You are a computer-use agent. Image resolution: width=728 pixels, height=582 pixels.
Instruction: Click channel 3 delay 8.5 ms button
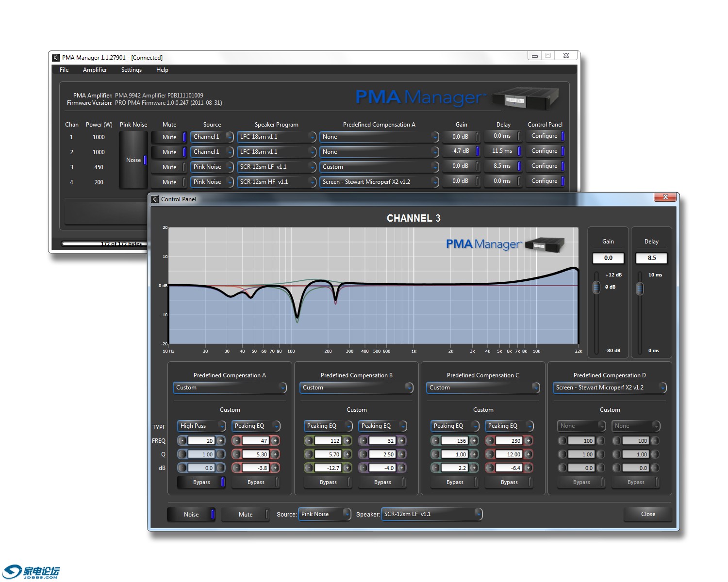click(x=503, y=166)
